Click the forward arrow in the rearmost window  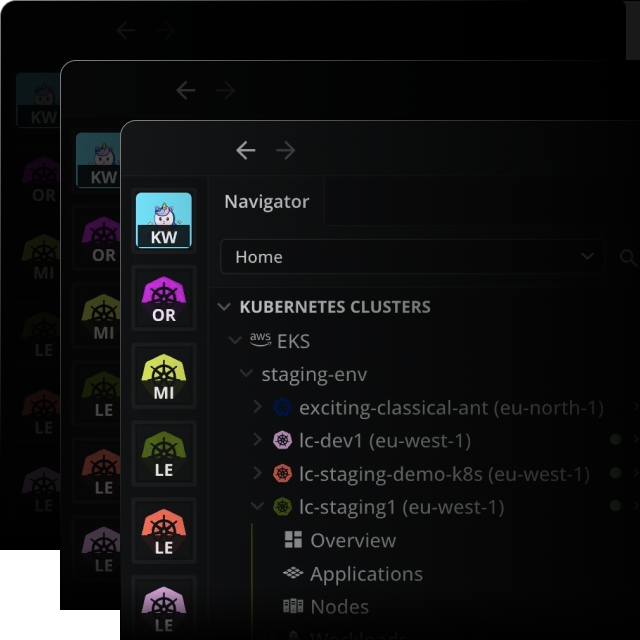point(165,30)
